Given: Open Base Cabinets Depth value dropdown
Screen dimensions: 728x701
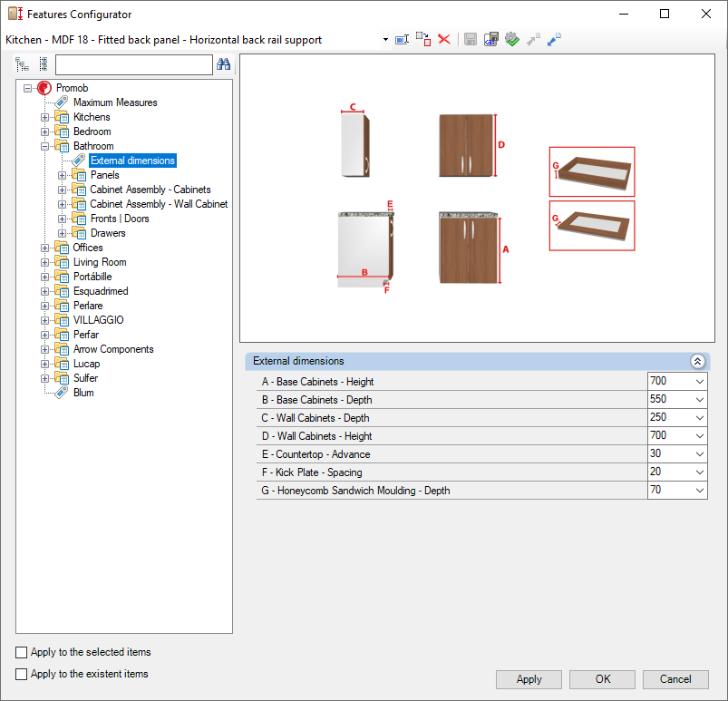Looking at the screenshot, I should pyautogui.click(x=700, y=400).
